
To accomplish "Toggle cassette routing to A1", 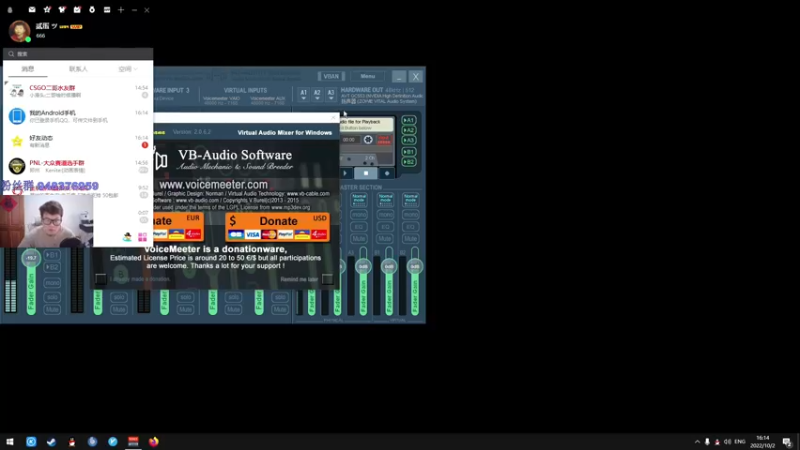I will [x=409, y=120].
